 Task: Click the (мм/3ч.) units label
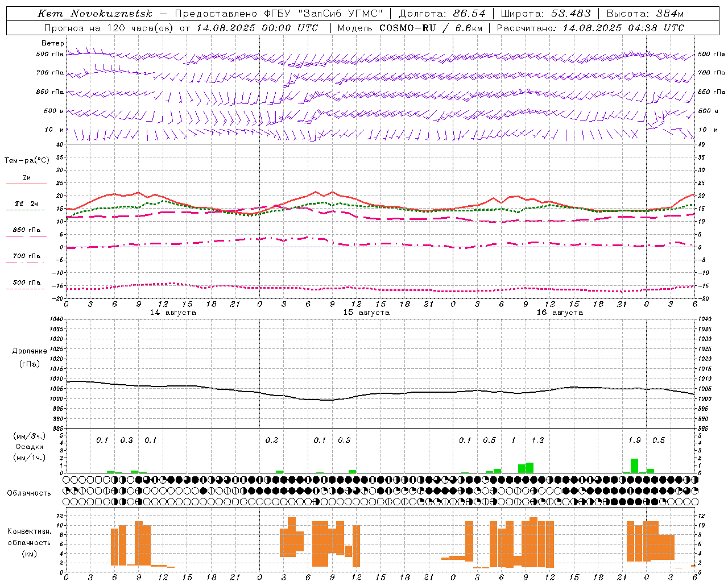(30, 436)
